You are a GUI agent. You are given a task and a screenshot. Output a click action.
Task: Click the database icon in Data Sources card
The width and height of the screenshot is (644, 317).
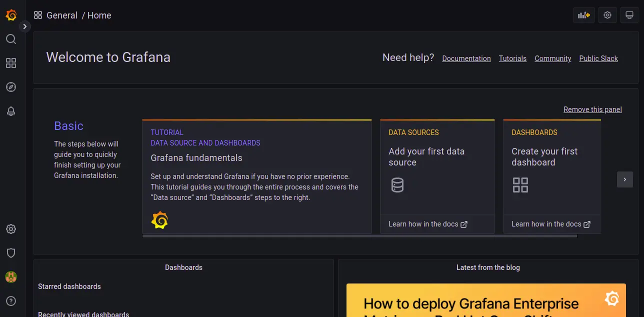397,185
